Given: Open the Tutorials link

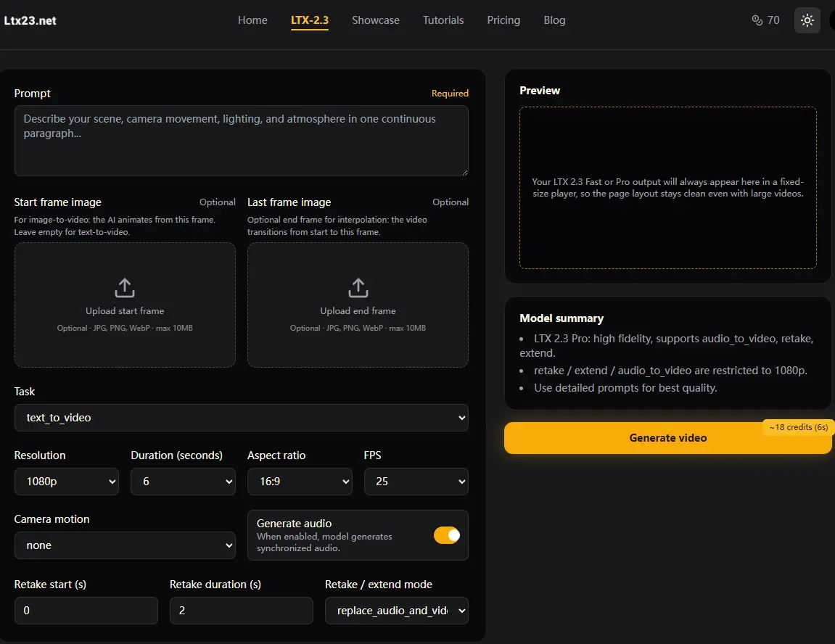Looking at the screenshot, I should [x=443, y=20].
